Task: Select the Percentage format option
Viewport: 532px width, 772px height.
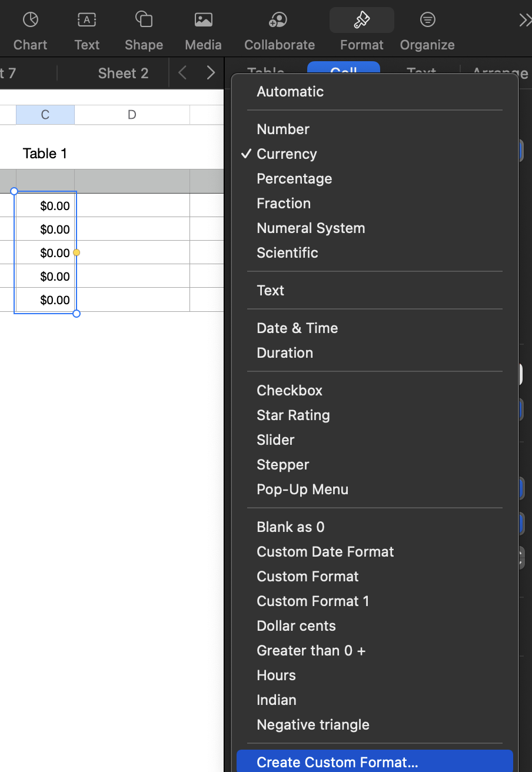Action: [x=294, y=179]
